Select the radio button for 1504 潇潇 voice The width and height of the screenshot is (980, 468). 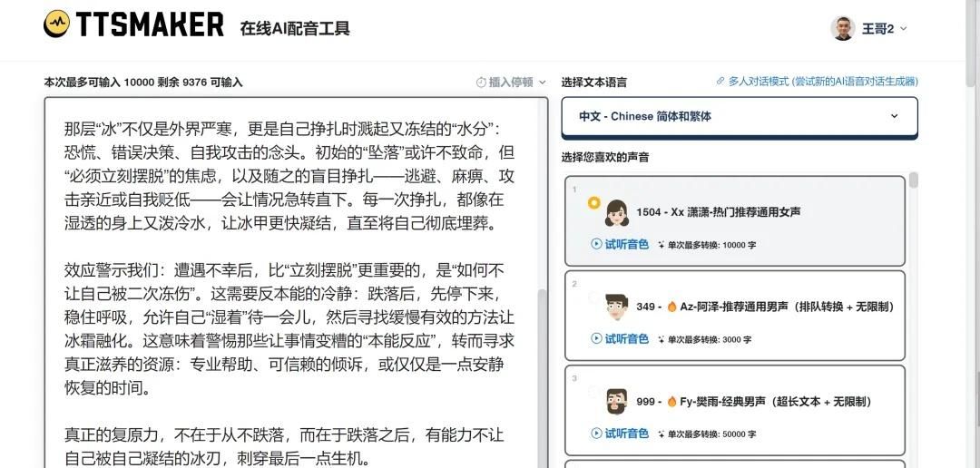(x=593, y=203)
